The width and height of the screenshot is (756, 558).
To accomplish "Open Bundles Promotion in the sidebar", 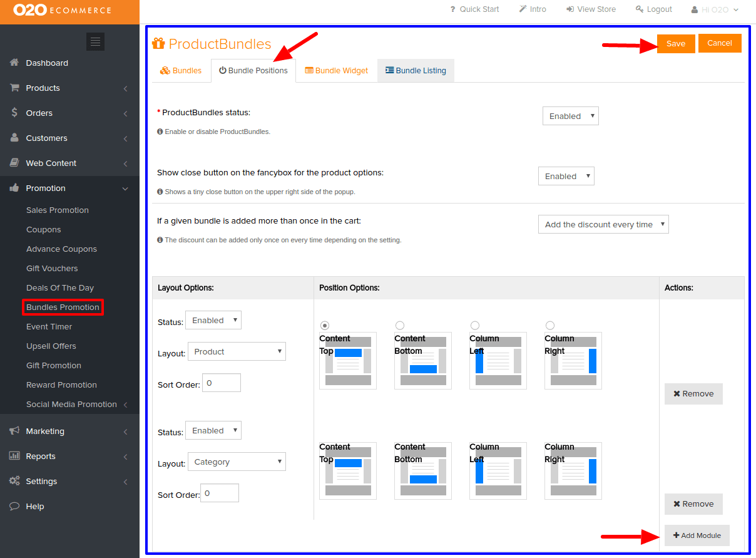I will click(x=63, y=307).
